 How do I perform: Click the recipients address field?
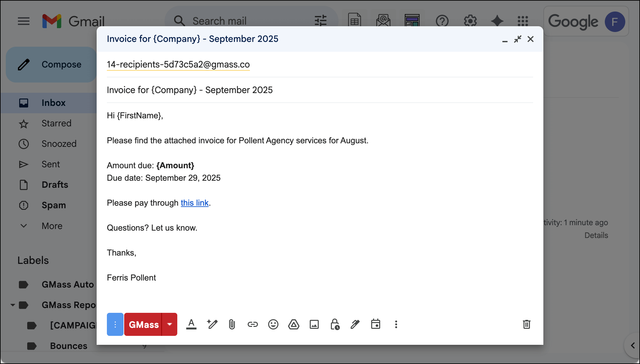pos(352,65)
